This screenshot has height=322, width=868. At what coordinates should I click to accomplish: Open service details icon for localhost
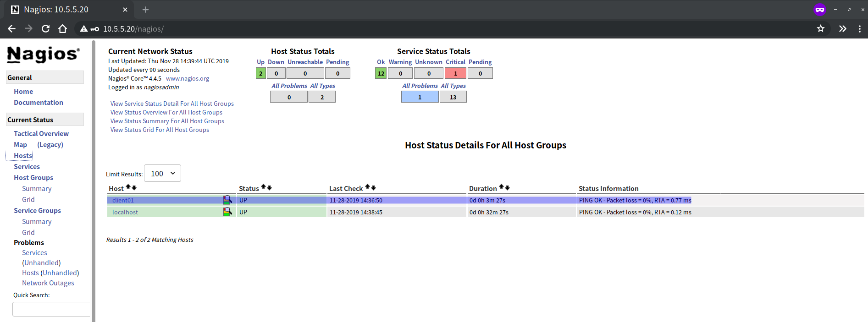[227, 212]
